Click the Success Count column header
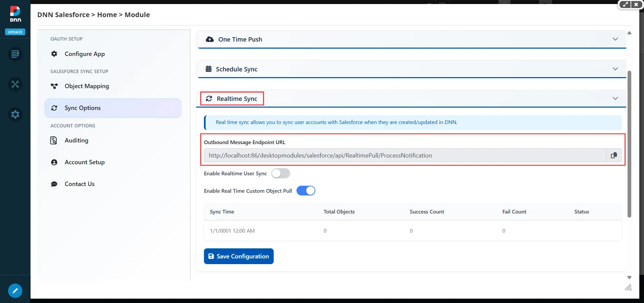644x303 pixels. click(x=427, y=211)
